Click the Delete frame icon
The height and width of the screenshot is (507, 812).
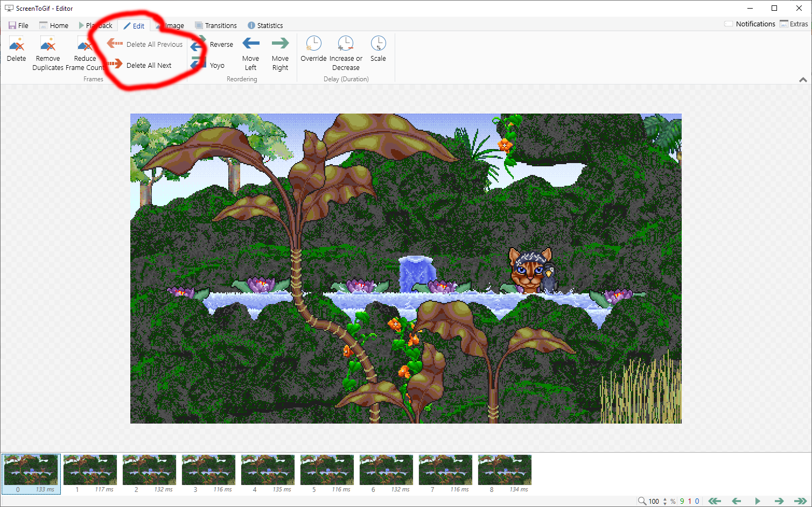(17, 44)
